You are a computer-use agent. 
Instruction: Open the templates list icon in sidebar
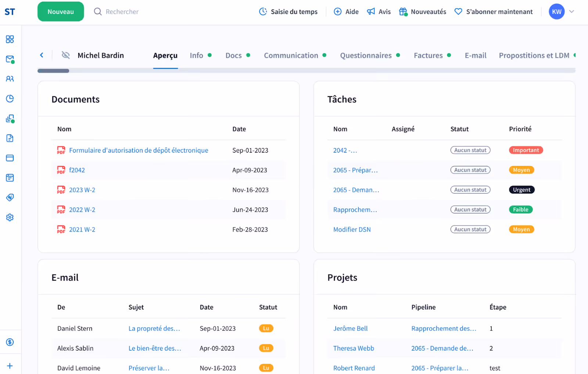(x=10, y=178)
